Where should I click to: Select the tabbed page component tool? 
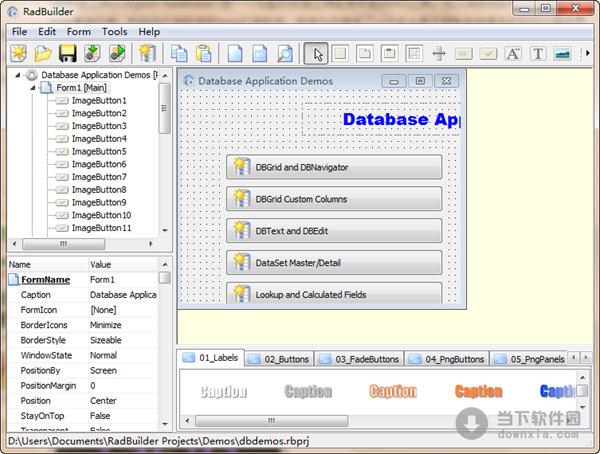pyautogui.click(x=364, y=53)
